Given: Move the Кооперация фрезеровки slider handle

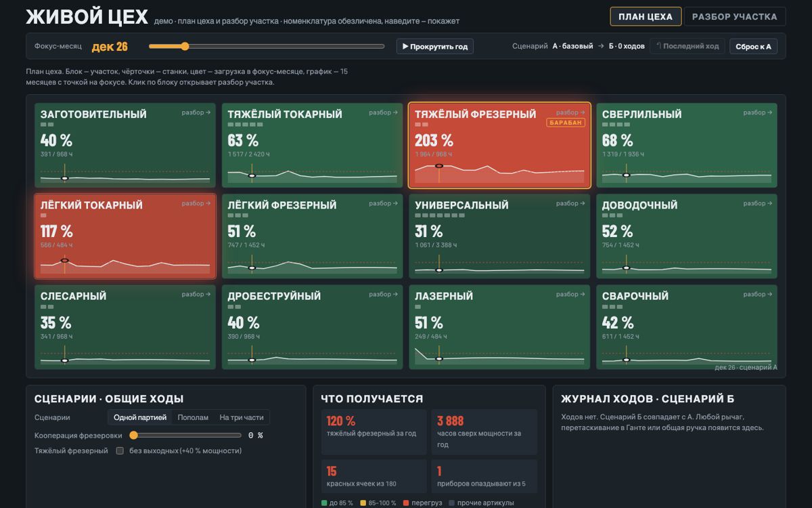Looking at the screenshot, I should [134, 436].
